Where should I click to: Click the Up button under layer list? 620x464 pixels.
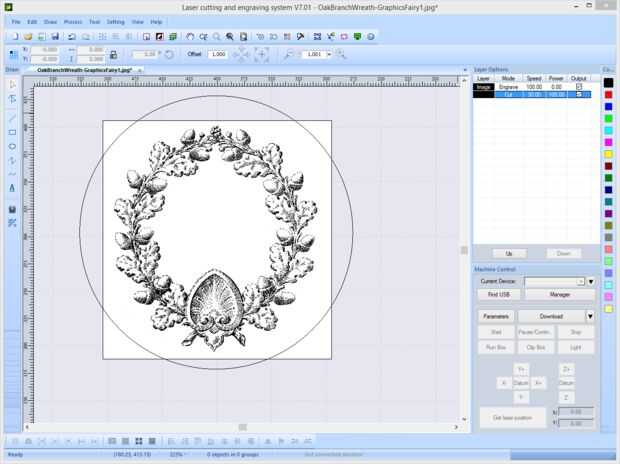[509, 254]
